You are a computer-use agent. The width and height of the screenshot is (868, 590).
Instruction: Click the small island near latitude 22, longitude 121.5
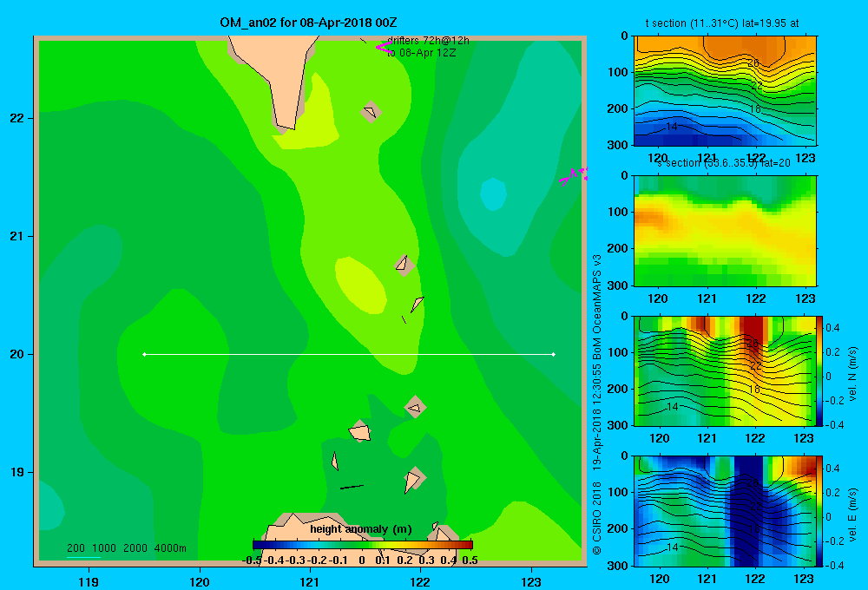371,112
